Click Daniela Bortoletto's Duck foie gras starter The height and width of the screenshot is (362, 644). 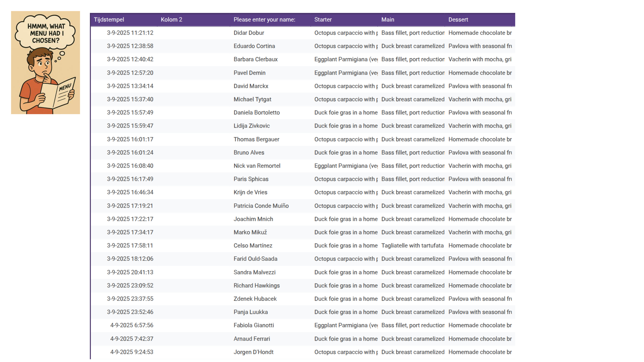click(x=346, y=113)
